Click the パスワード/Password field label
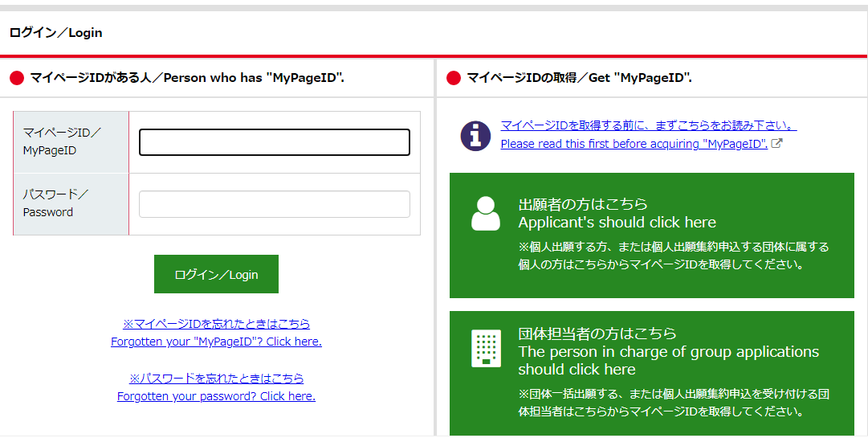 (x=55, y=203)
